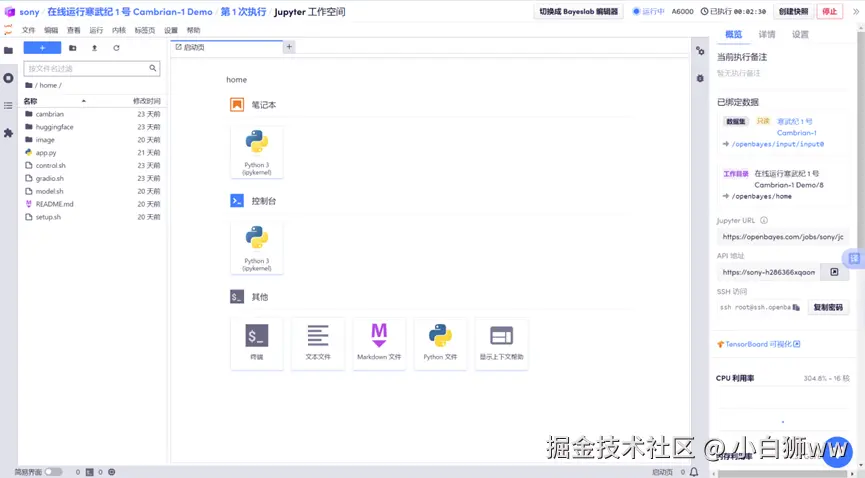Open table of contents sidebar icon
Image resolution: width=865 pixels, height=478 pixels.
[x=8, y=105]
